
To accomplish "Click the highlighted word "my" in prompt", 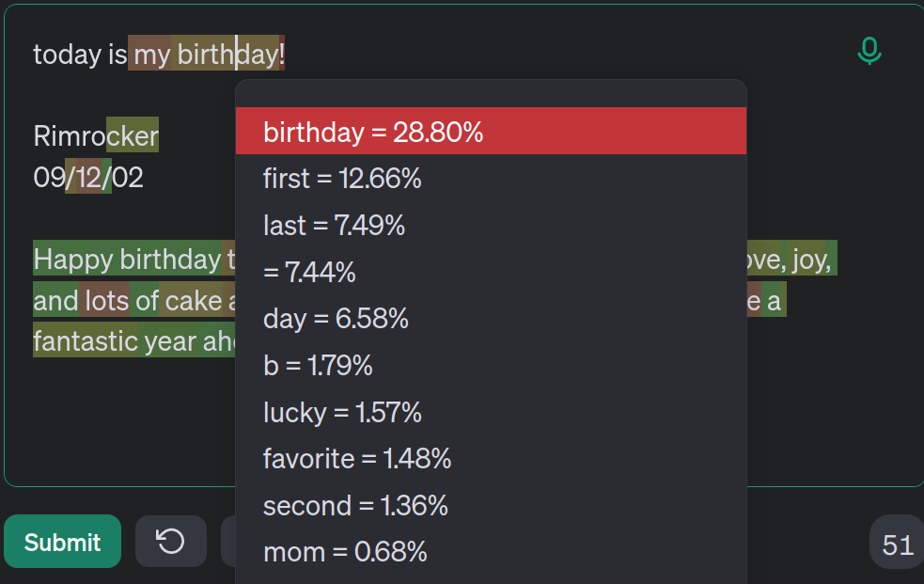I will [150, 54].
